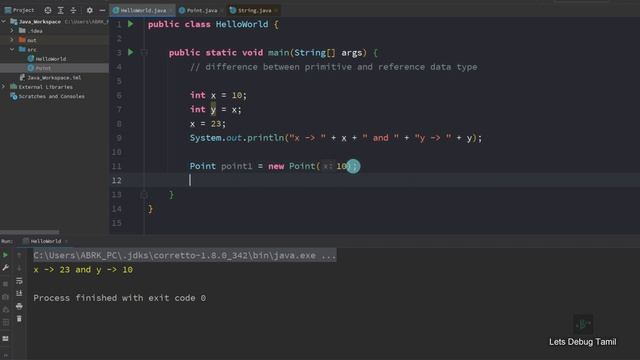Close the HelloWorld run tab
This screenshot has width=640, height=360.
point(67,241)
